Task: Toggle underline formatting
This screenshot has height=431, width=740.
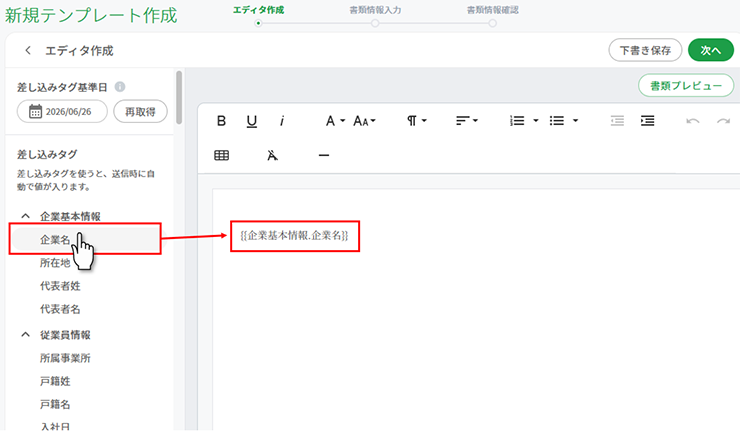Action: (x=252, y=121)
